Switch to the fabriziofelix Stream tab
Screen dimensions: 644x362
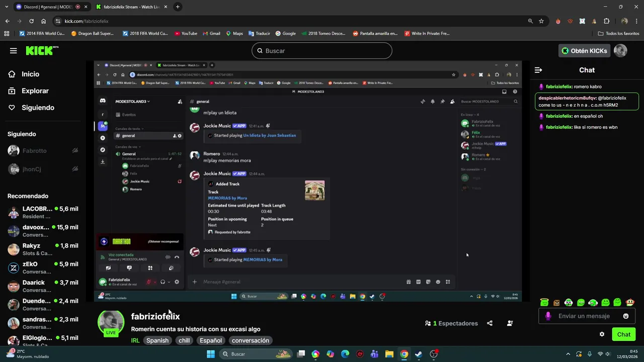[132, 7]
